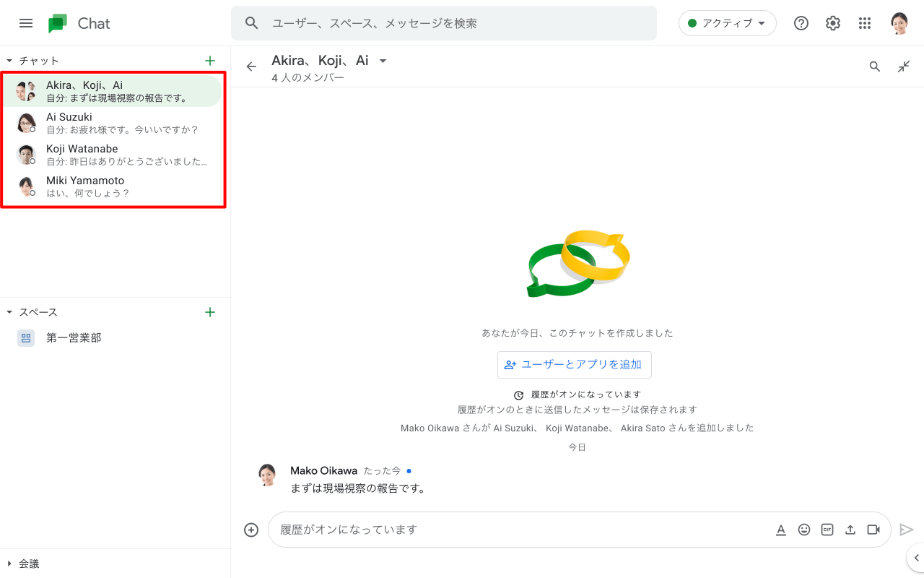The width and height of the screenshot is (924, 578).
Task: Create a space with plus icon
Action: [210, 312]
